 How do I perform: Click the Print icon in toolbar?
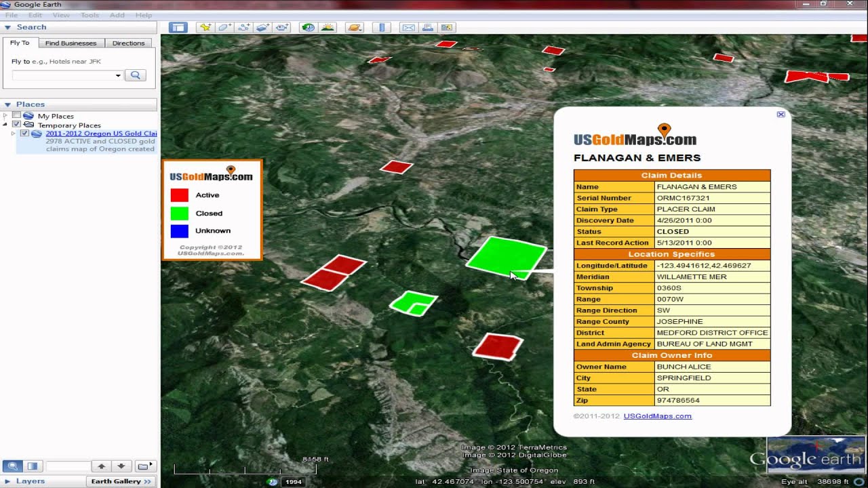(x=427, y=28)
